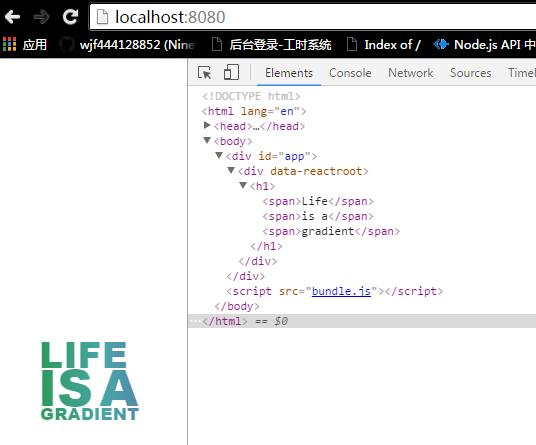Collapse the h1 element node

point(243,185)
